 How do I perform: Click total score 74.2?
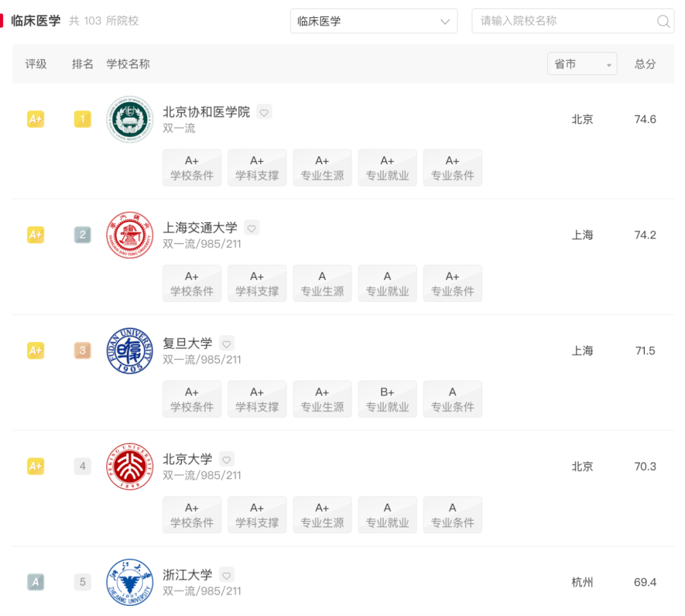click(x=645, y=235)
